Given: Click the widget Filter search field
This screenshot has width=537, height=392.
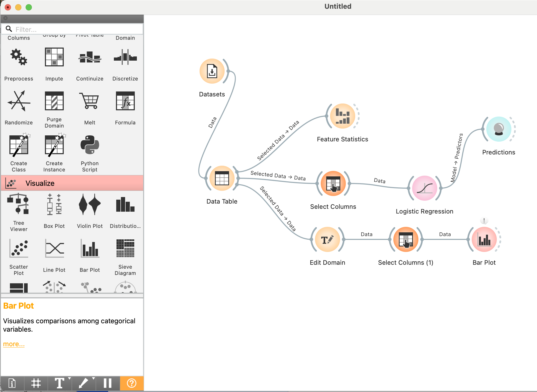Looking at the screenshot, I should (76, 29).
